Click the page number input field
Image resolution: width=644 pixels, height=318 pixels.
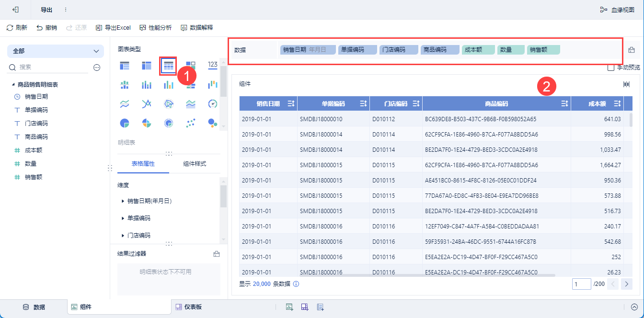pyautogui.click(x=582, y=284)
